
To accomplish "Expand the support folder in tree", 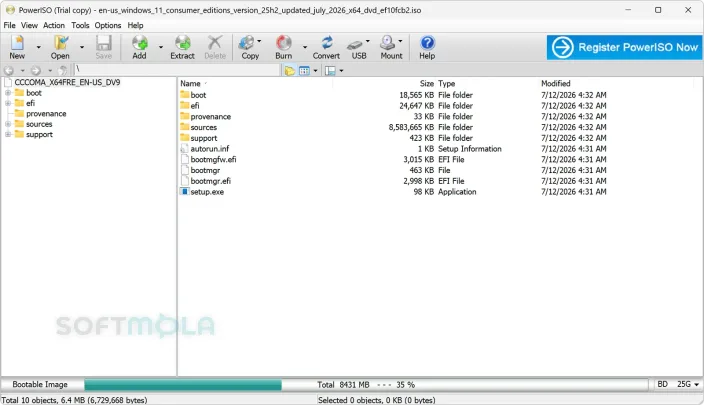I will tap(8, 134).
